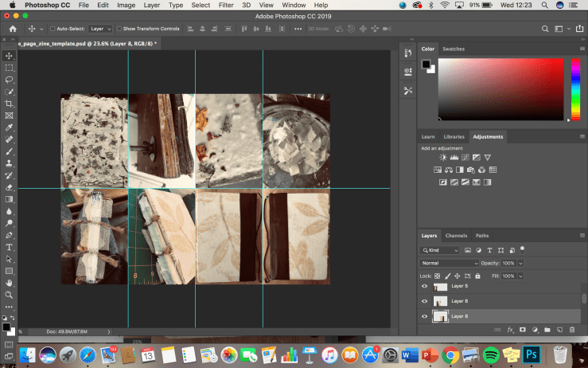Choose the Zoom tool in toolbar
The height and width of the screenshot is (368, 588).
pyautogui.click(x=9, y=295)
